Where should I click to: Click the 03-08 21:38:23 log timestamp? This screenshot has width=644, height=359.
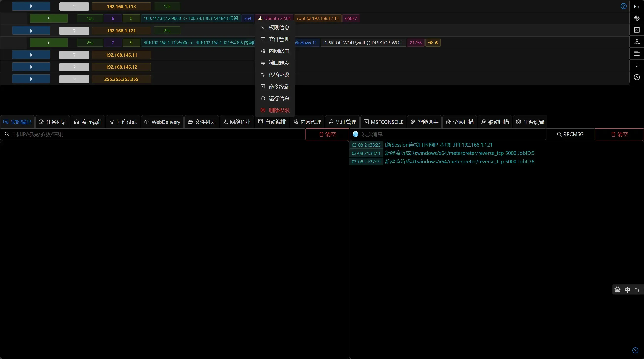coord(366,145)
